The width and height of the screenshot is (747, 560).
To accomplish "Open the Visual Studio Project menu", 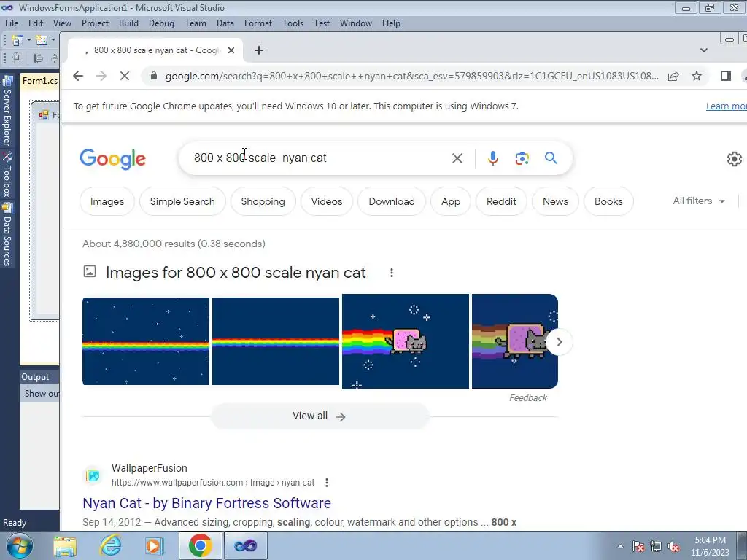I will [95, 23].
